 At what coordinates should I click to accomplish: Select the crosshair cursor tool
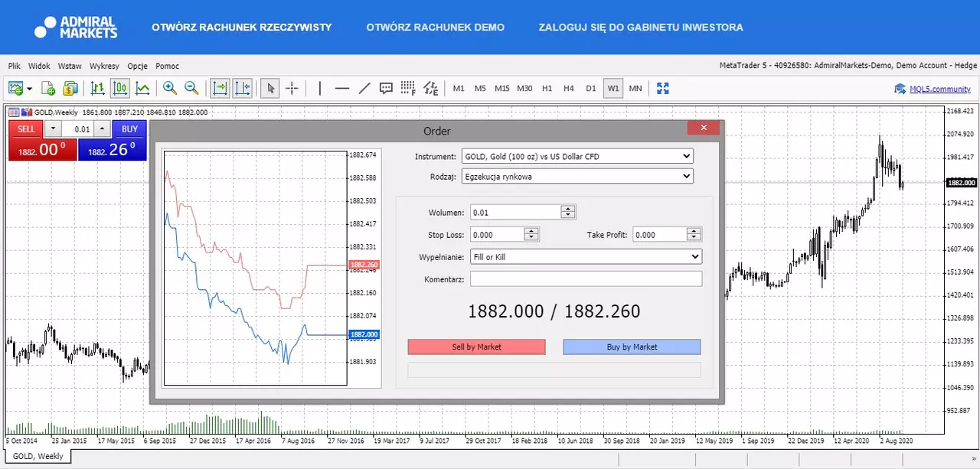point(292,88)
